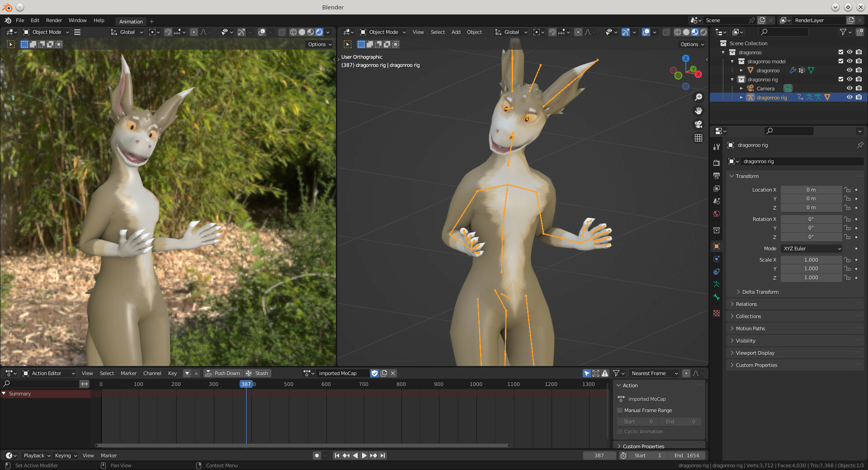Enable the Manual Frame Range checkbox
Image resolution: width=868 pixels, height=470 pixels.
[x=620, y=410]
